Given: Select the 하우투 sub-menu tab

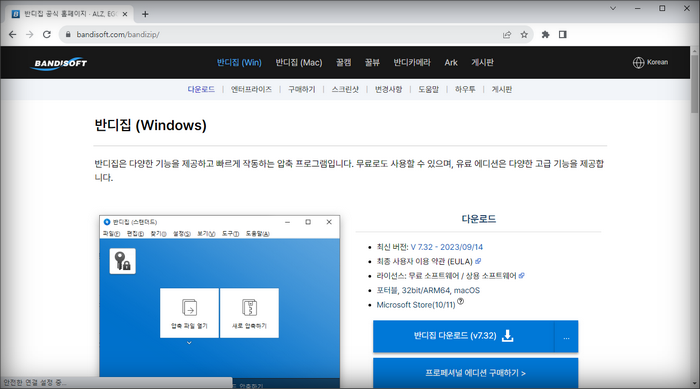Looking at the screenshot, I should pyautogui.click(x=465, y=89).
